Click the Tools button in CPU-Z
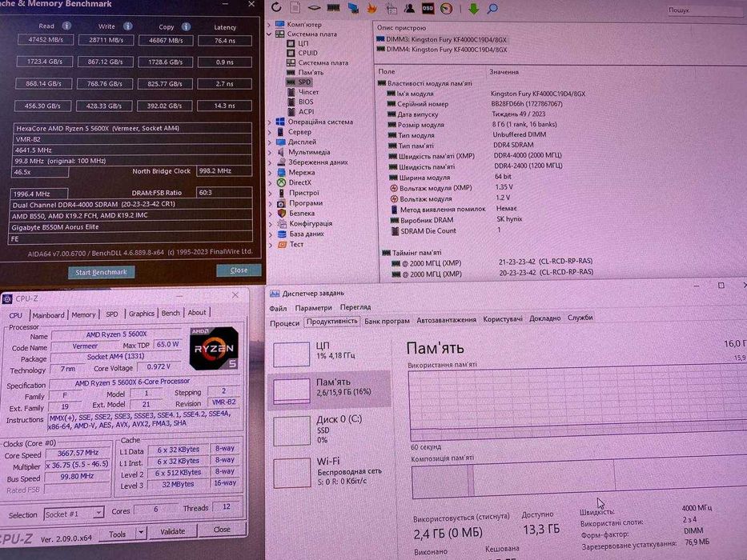The height and width of the screenshot is (560, 747). 117,534
